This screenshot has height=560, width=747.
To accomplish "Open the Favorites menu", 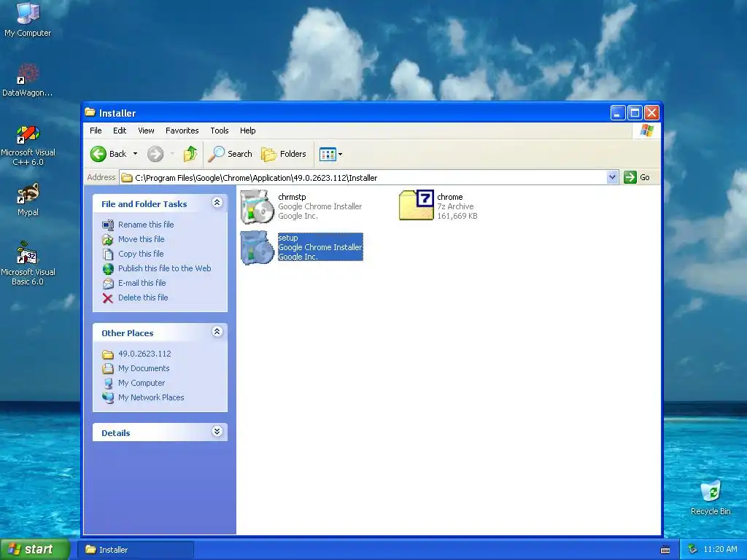I will pos(182,131).
